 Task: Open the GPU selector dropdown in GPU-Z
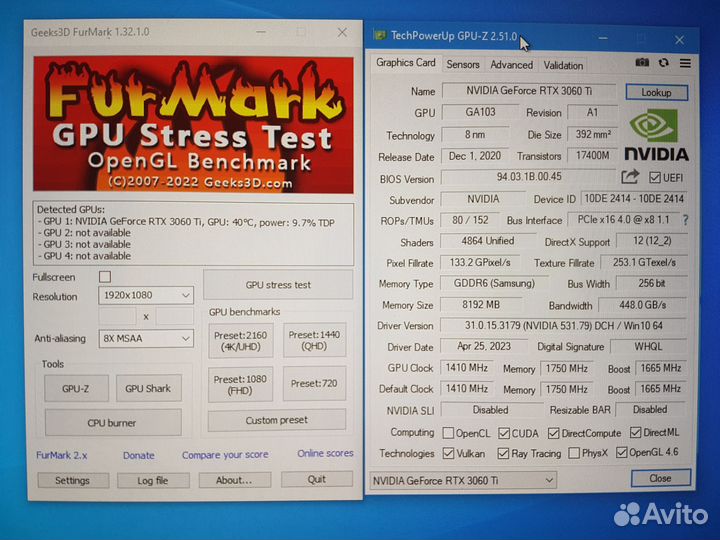[x=462, y=481]
